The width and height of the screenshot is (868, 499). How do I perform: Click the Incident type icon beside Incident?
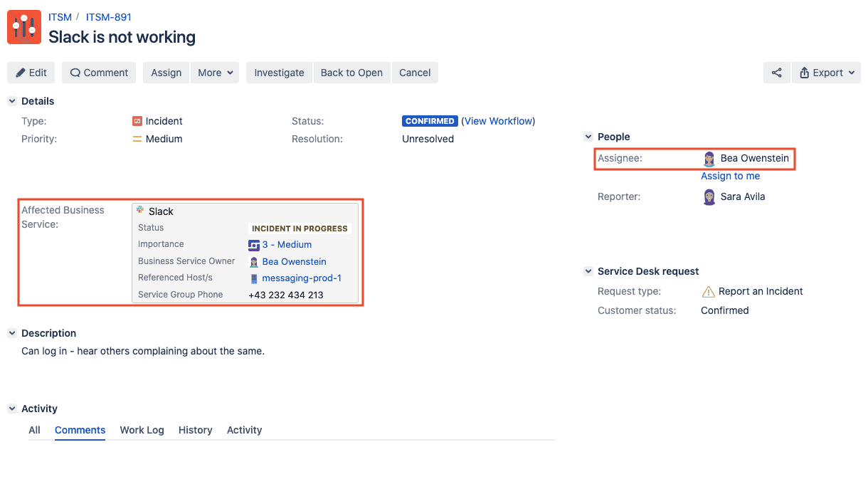pos(138,121)
